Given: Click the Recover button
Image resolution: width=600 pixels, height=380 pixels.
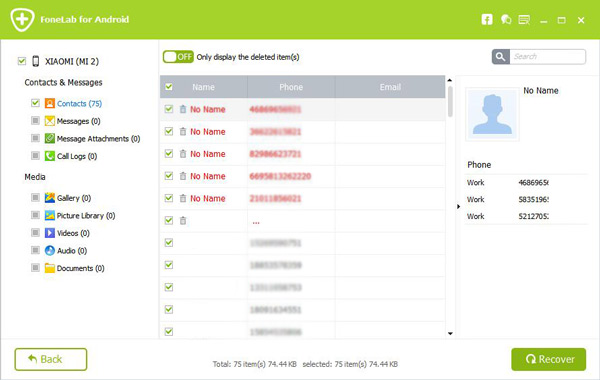Looking at the screenshot, I should click(x=549, y=359).
